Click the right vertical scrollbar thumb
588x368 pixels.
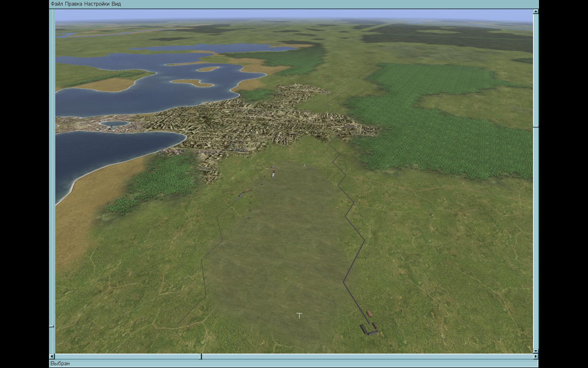(536, 126)
